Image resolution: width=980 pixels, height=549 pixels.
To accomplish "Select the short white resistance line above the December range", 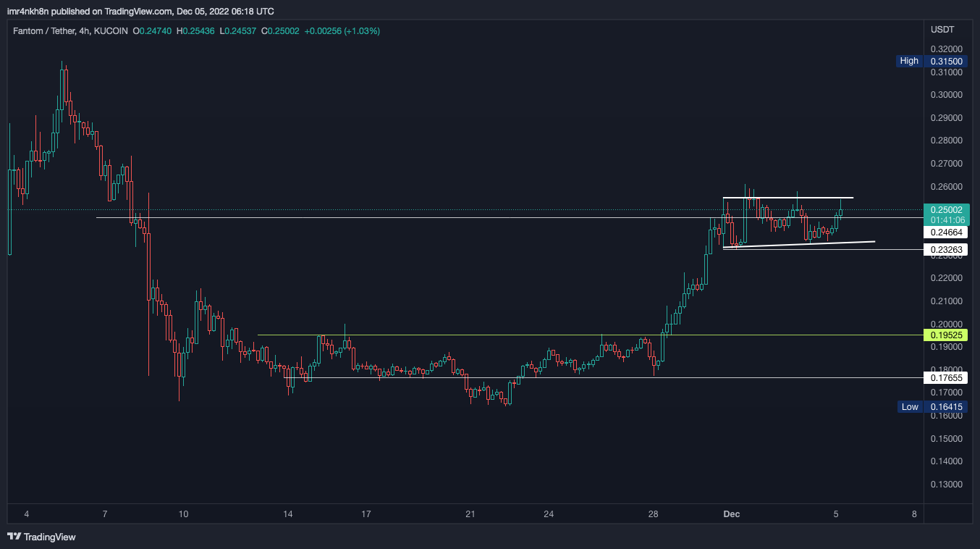I will click(x=788, y=198).
